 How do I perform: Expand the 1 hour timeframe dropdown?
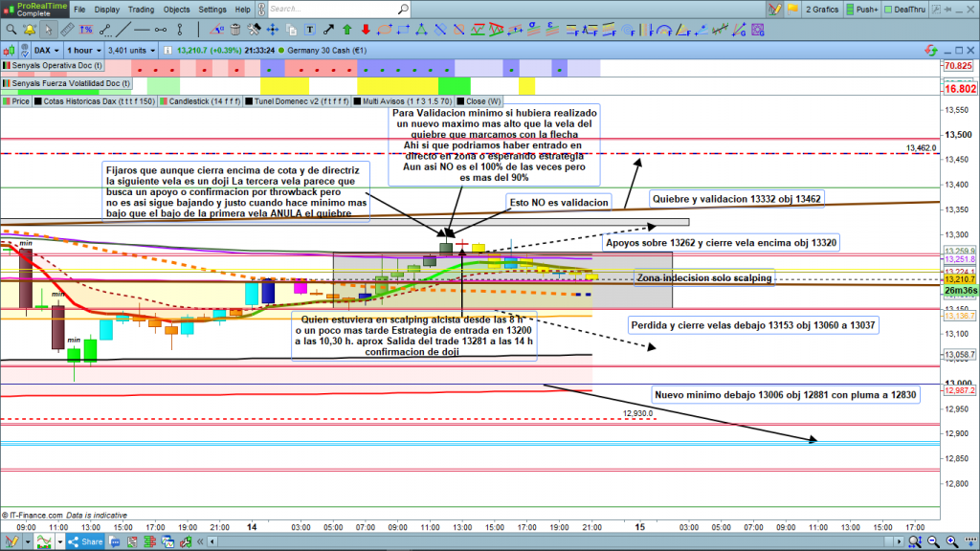point(84,49)
